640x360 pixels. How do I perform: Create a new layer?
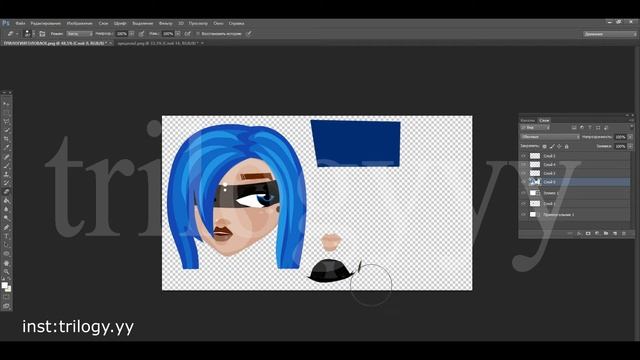click(x=615, y=233)
